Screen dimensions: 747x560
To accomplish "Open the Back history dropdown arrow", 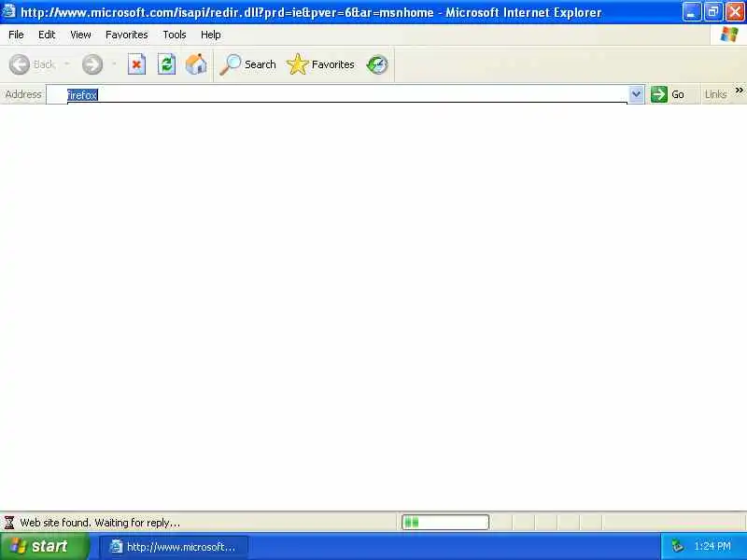I will (x=67, y=63).
